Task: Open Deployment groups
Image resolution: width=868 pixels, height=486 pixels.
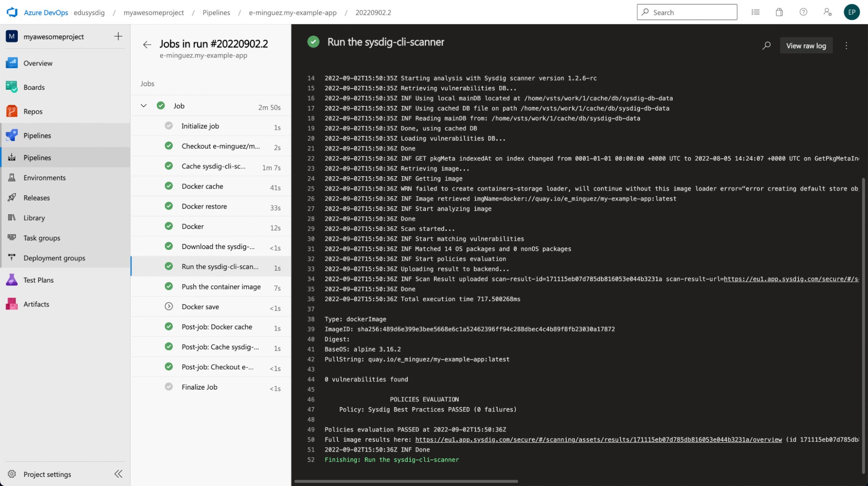Action: [54, 258]
